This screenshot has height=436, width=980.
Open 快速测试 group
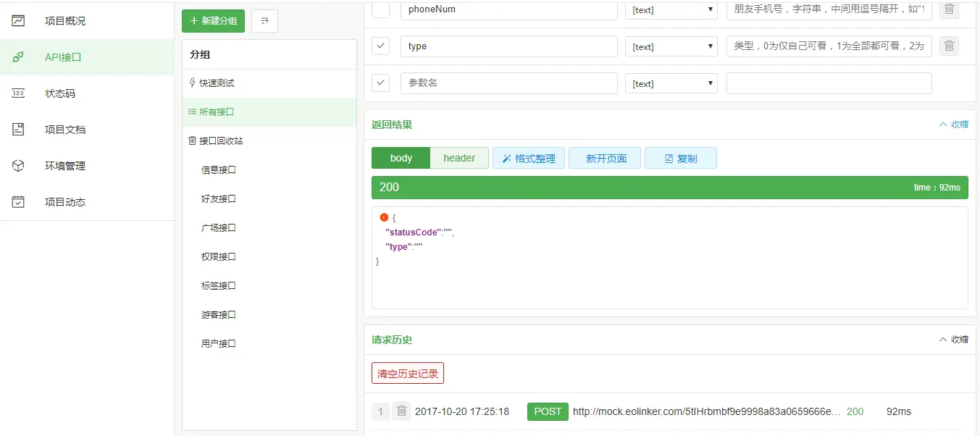pyautogui.click(x=269, y=83)
